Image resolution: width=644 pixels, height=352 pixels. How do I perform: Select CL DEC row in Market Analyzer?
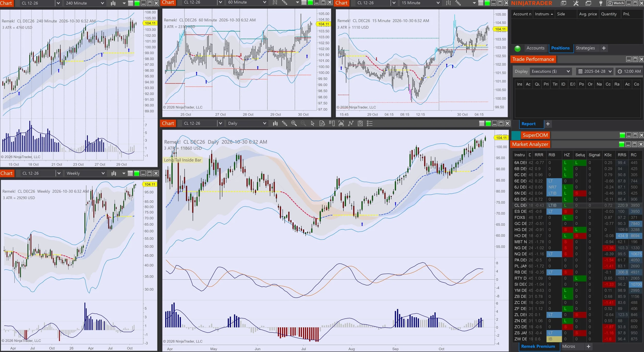pos(577,205)
